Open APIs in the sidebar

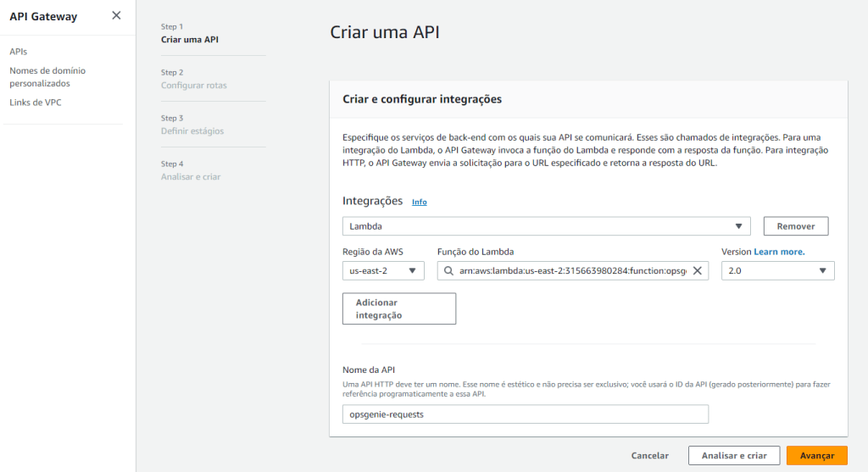[19, 52]
